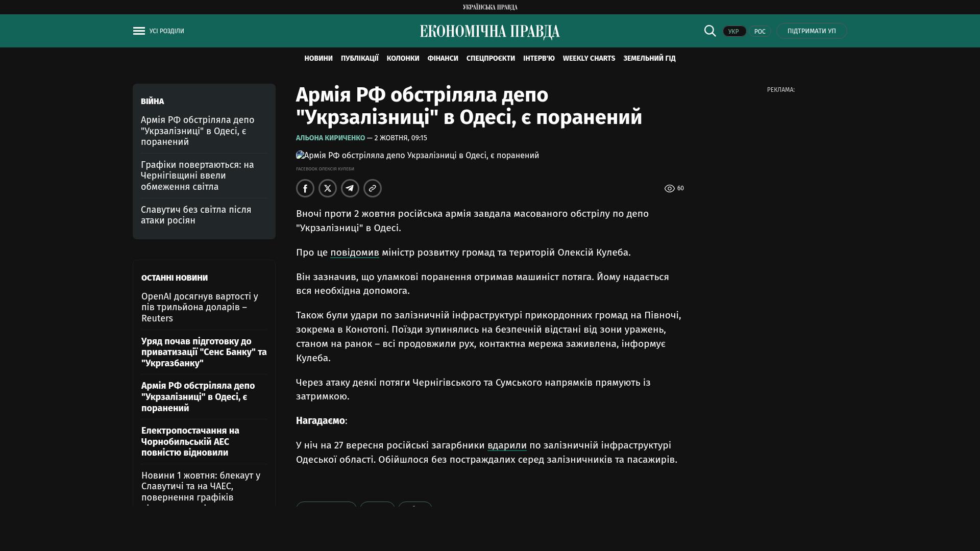Click the broken article image thumbnail
Image resolution: width=980 pixels, height=551 pixels.
pyautogui.click(x=300, y=155)
